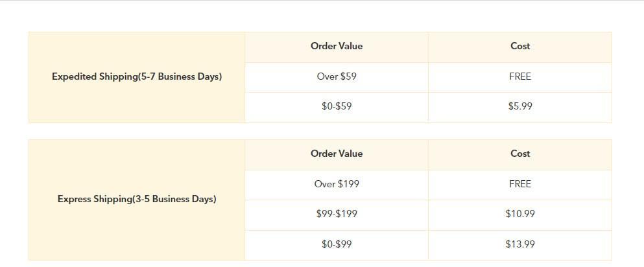The height and width of the screenshot is (267, 644).
Task: Click the (3-5 Business Days) text
Action: pos(174,200)
